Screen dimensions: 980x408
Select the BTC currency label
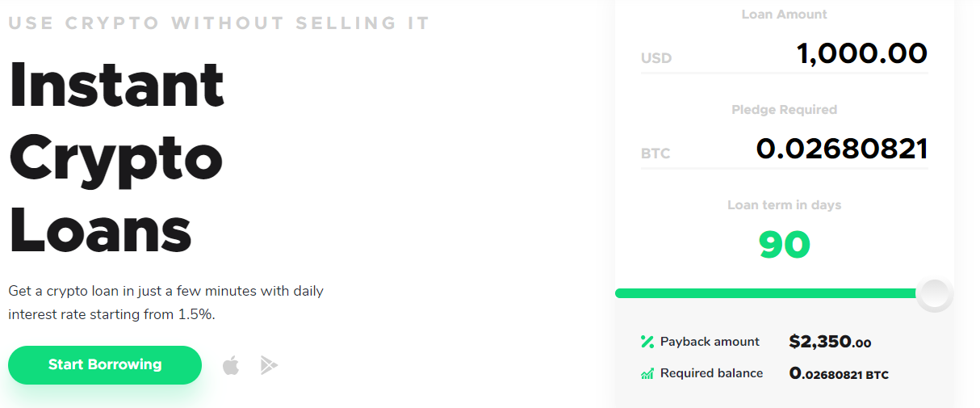coord(655,154)
